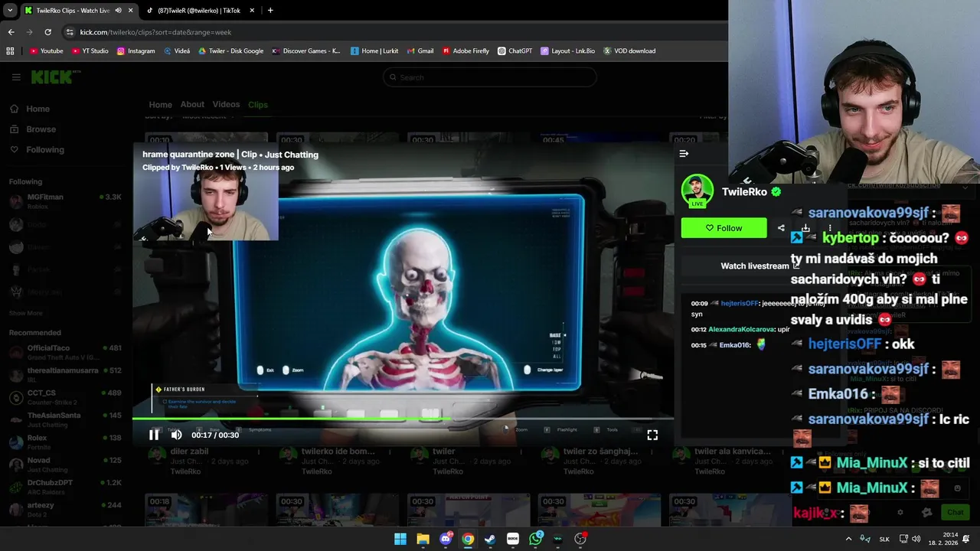Open WhatsApp from the taskbar
980x551 pixels.
pyautogui.click(x=535, y=539)
